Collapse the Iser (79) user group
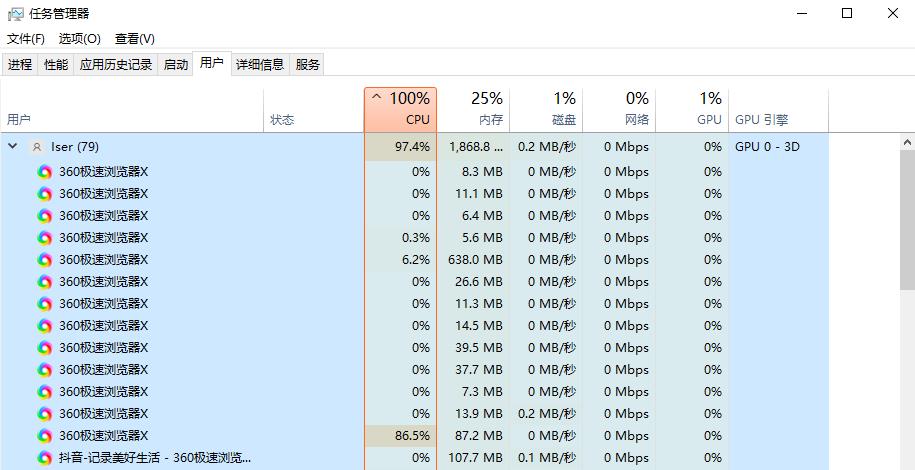The height and width of the screenshot is (470, 915). coord(13,147)
